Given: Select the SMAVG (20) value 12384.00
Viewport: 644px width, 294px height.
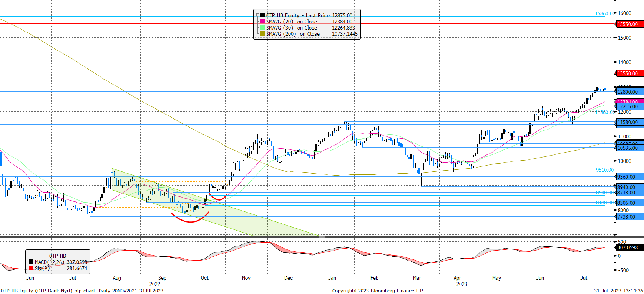Looking at the screenshot, I should click(x=342, y=22).
